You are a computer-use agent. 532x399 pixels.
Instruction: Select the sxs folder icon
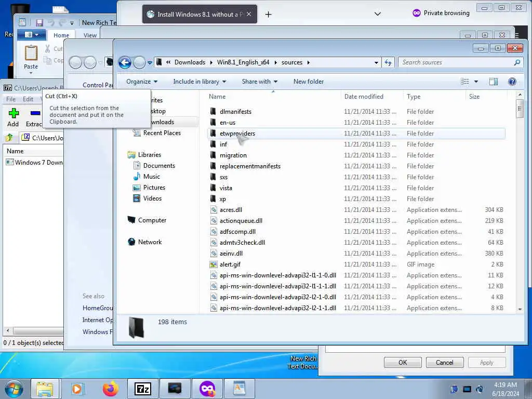213,177
